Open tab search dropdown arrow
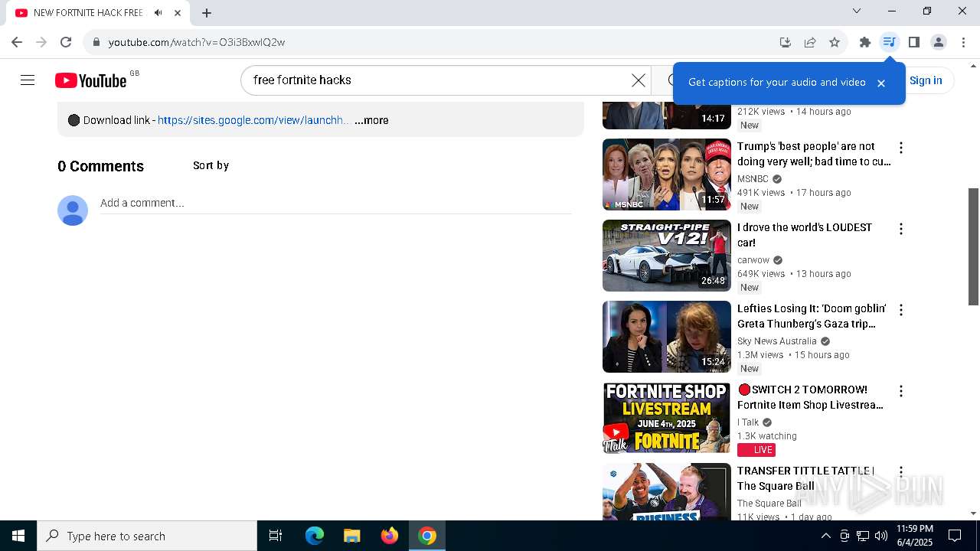Image resolution: width=980 pixels, height=551 pixels. (857, 11)
